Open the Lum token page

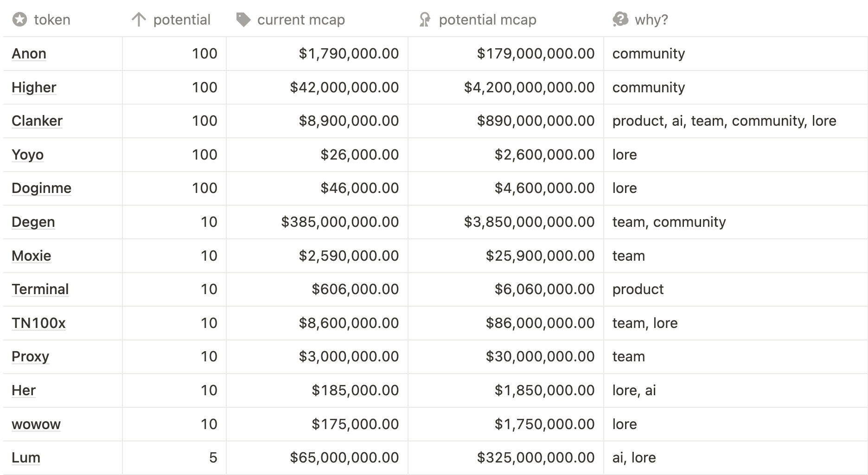point(26,458)
